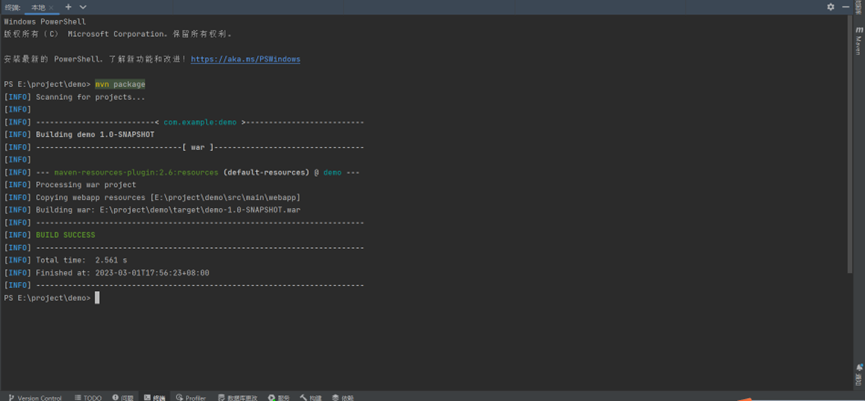Add a new terminal session tab
Viewport: 865px width, 401px height.
tap(68, 7)
